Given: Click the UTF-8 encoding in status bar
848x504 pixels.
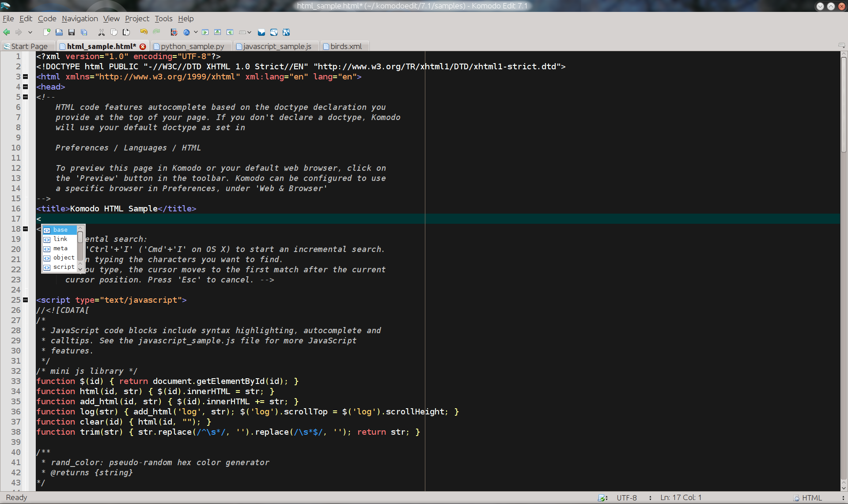Looking at the screenshot, I should pyautogui.click(x=627, y=498).
